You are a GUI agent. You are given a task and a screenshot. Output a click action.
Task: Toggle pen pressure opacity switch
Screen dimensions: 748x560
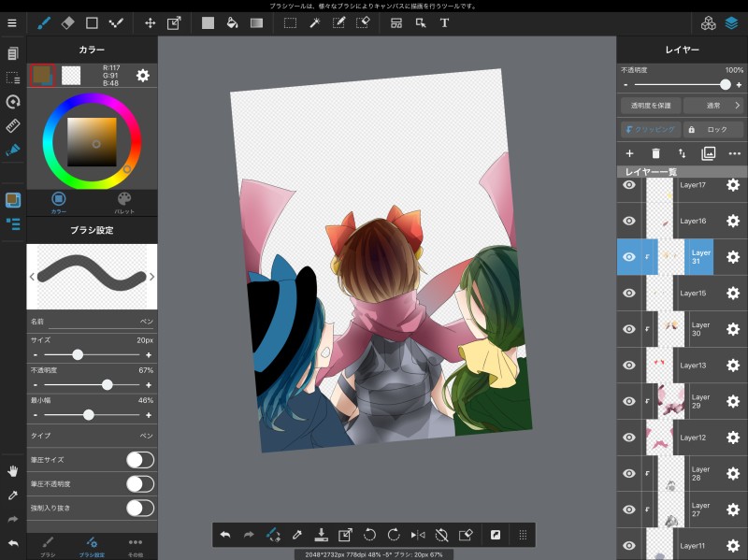tap(140, 483)
